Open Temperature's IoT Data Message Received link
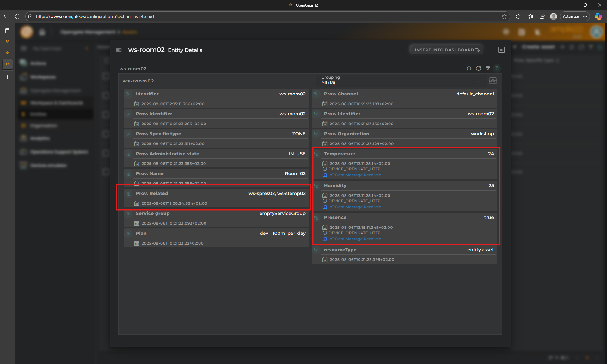Screen dimensions: 607x364 (x=354, y=175)
